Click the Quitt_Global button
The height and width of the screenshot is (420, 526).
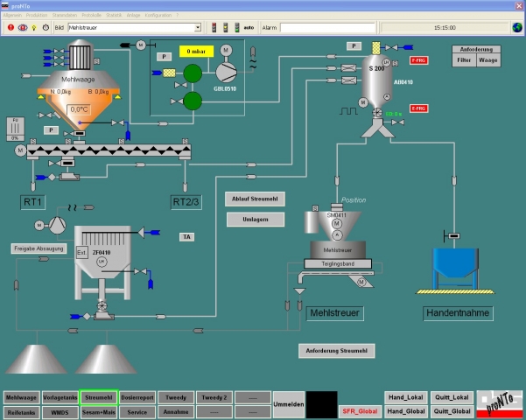pyautogui.click(x=452, y=411)
